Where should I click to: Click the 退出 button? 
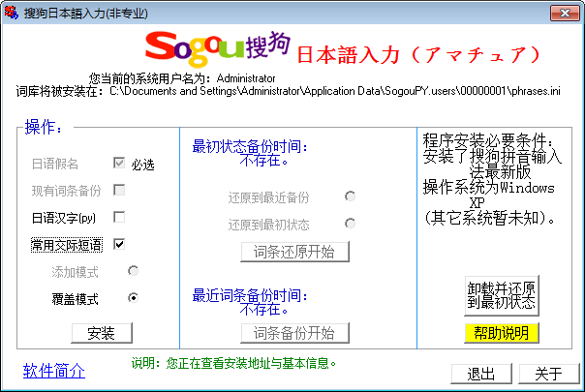[x=481, y=374]
